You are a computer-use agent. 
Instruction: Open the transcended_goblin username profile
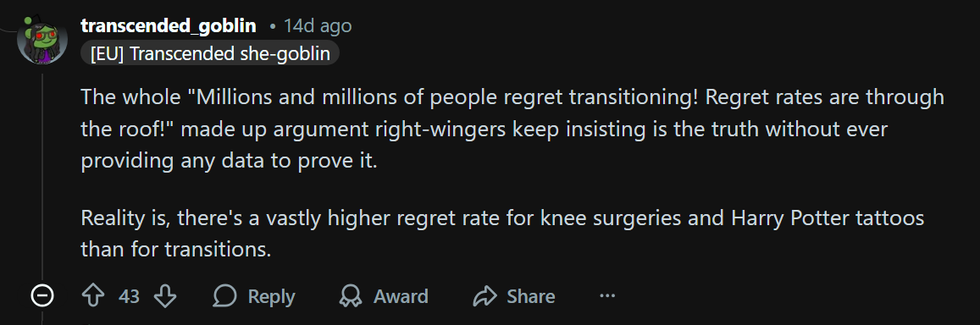pyautogui.click(x=168, y=25)
